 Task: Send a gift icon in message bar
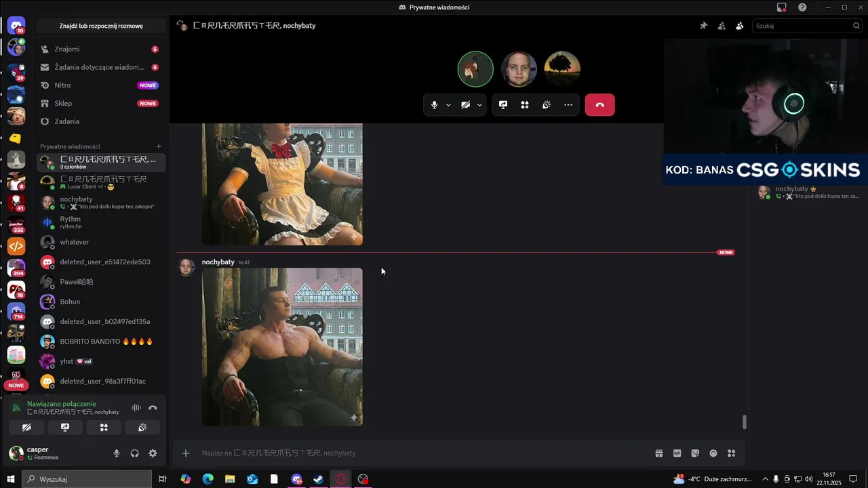(x=658, y=453)
